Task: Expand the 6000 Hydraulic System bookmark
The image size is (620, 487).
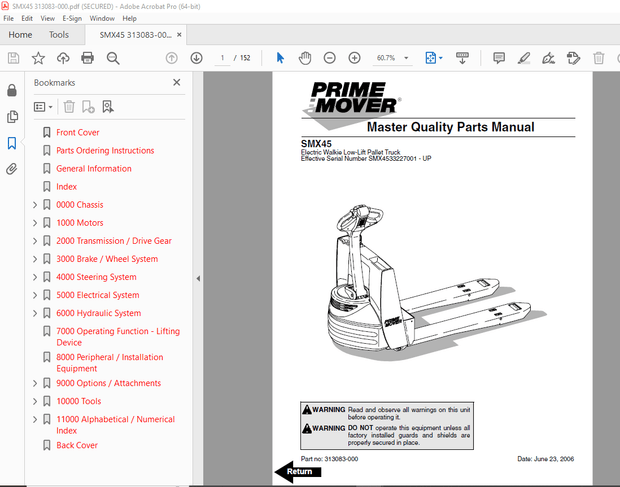Action: point(35,313)
